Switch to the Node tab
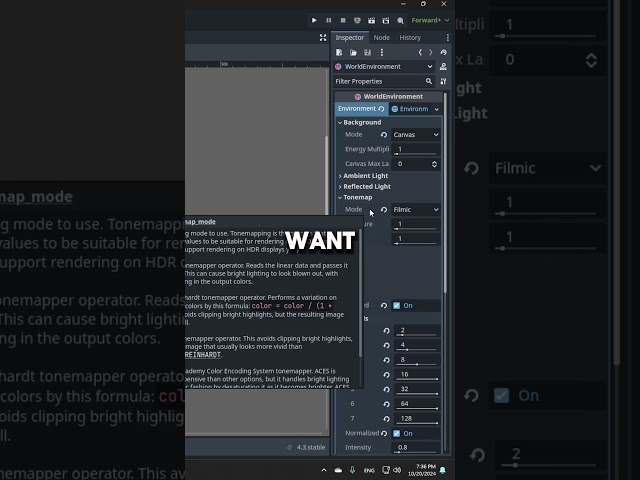640x480 pixels. click(382, 38)
